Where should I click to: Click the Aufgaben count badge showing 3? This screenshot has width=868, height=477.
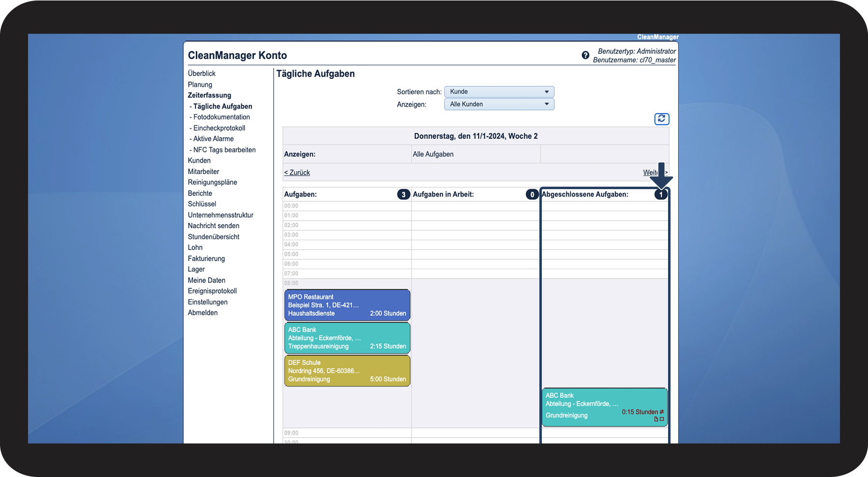point(403,195)
